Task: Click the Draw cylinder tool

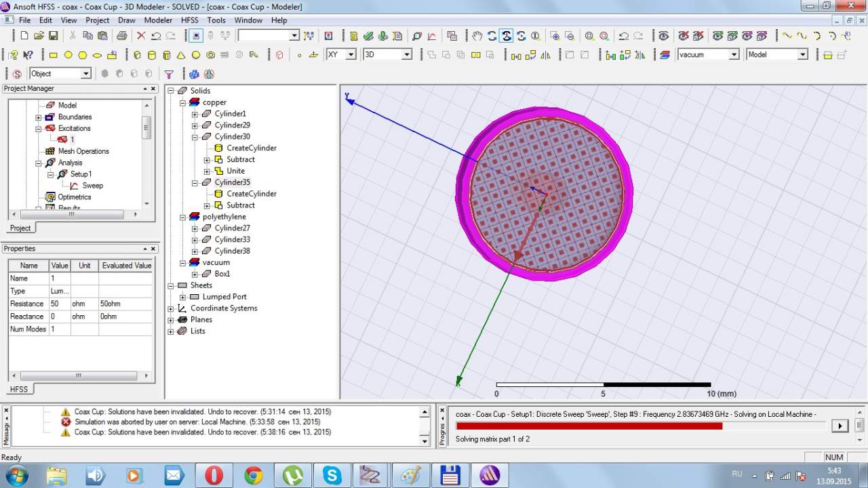Action: (x=151, y=55)
